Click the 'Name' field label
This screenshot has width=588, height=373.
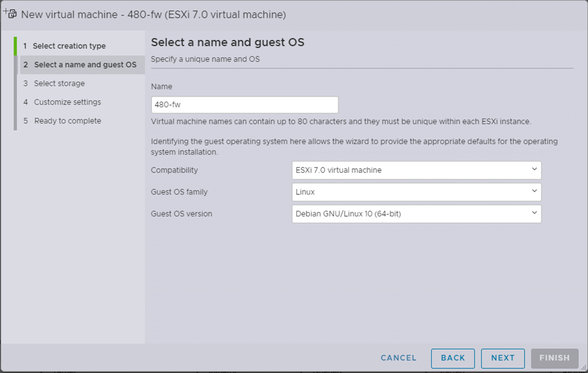(x=162, y=87)
